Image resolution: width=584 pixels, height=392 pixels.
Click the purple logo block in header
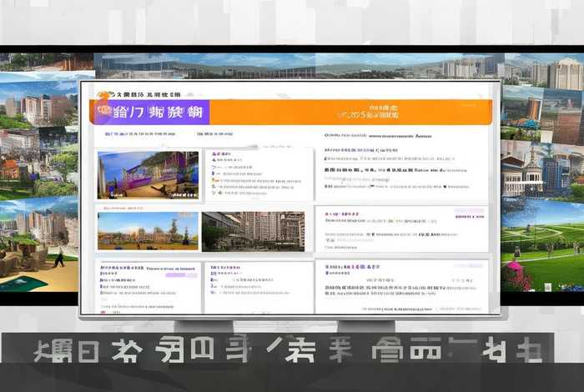(x=150, y=112)
